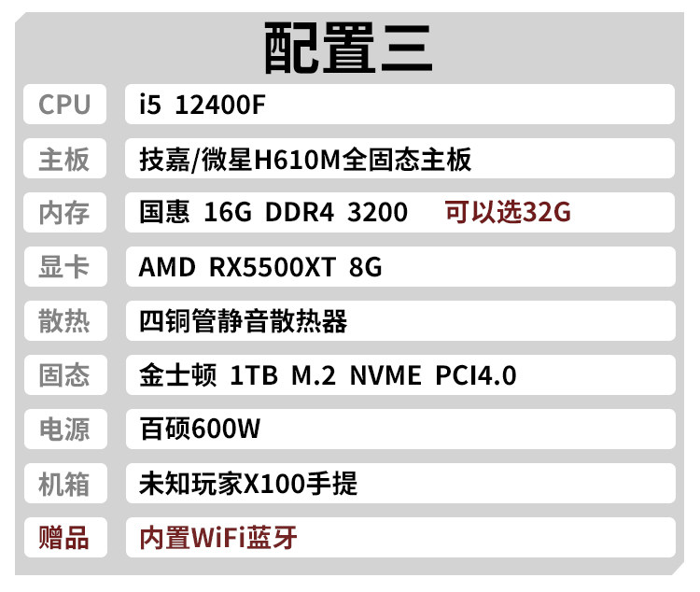Viewport: 700px width, 592px height.
Task: Click the red 可以选32G option text
Action: click(x=507, y=213)
